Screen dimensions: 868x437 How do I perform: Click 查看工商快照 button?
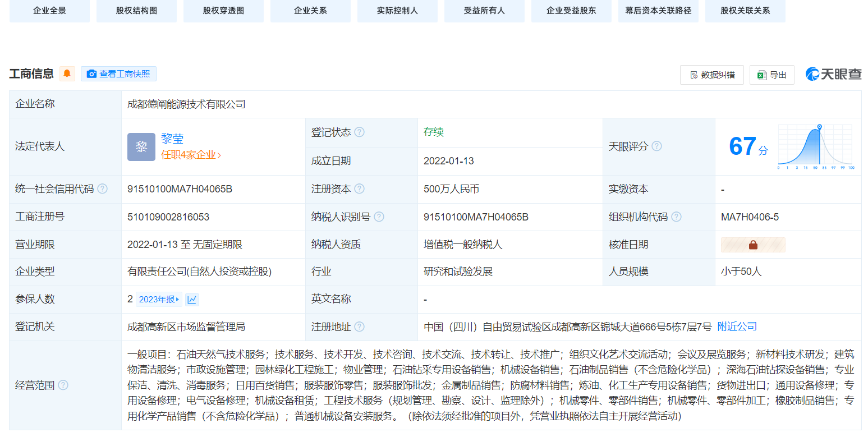pos(118,73)
